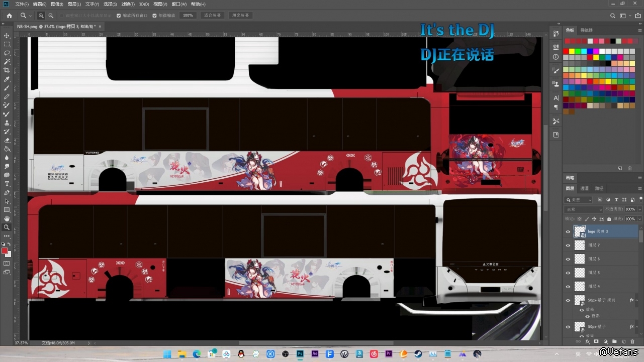Choose the Horizontal Type tool
The height and width of the screenshot is (362, 644).
(x=7, y=184)
